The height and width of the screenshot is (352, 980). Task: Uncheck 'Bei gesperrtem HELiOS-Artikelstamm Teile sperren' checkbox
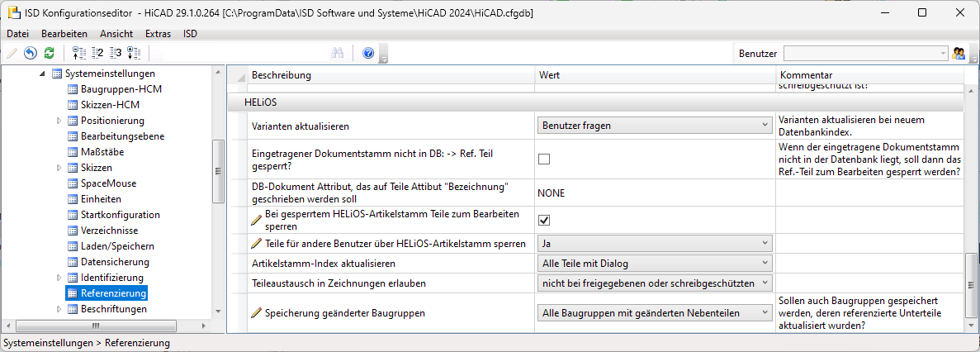[x=544, y=220]
